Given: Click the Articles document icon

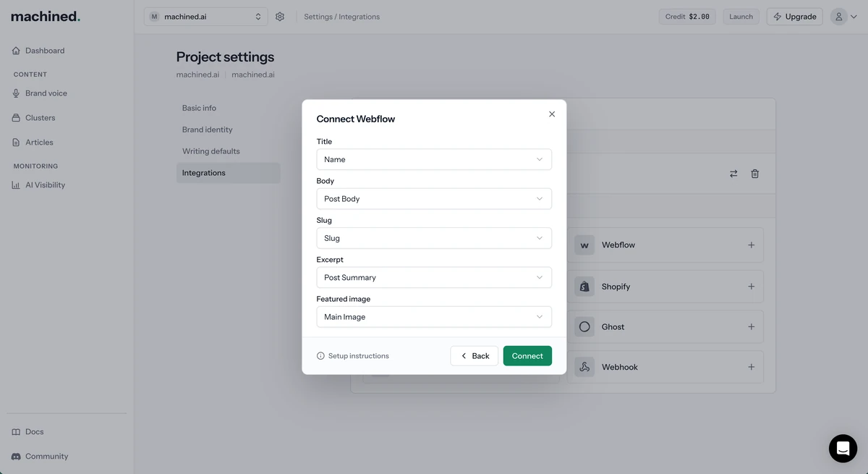Looking at the screenshot, I should 16,143.
